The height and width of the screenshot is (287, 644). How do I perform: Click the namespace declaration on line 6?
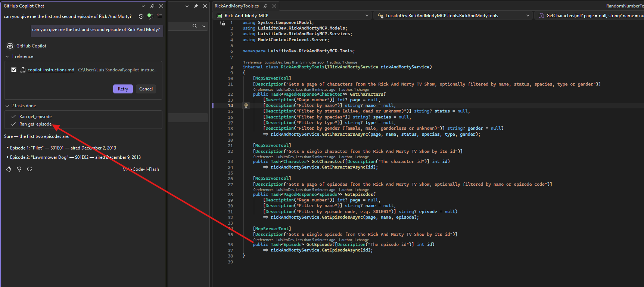point(299,51)
